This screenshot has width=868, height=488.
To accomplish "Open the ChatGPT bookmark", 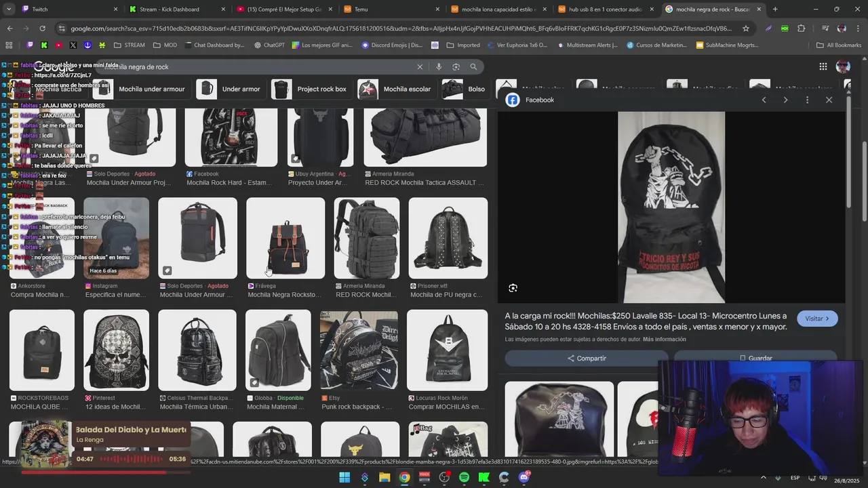I will click(269, 45).
